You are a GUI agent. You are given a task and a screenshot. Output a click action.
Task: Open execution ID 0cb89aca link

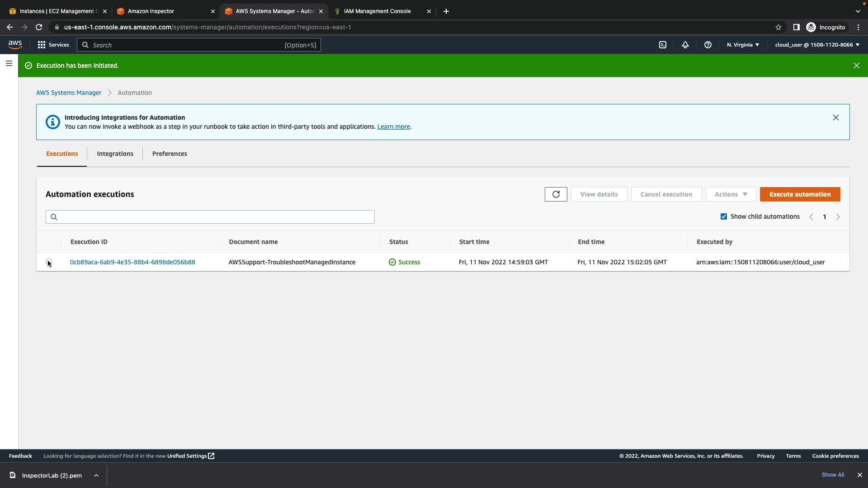tap(132, 262)
